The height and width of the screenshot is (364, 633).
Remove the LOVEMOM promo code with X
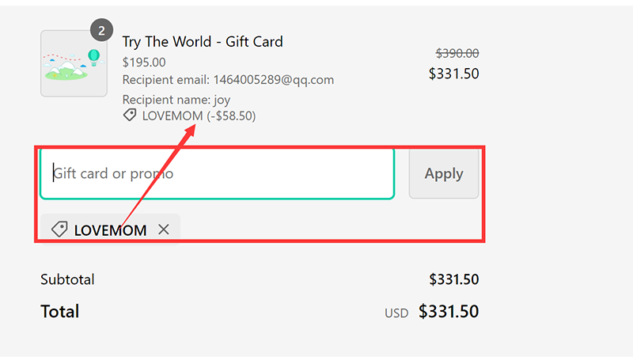[164, 229]
